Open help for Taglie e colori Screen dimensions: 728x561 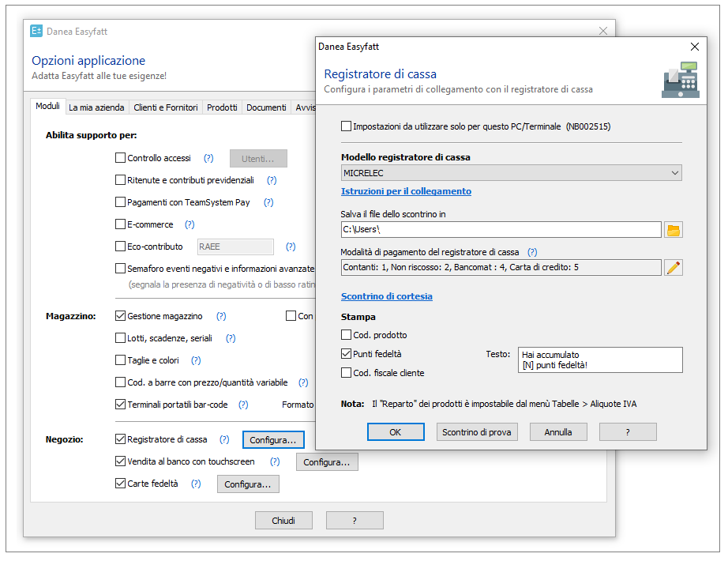click(x=196, y=360)
